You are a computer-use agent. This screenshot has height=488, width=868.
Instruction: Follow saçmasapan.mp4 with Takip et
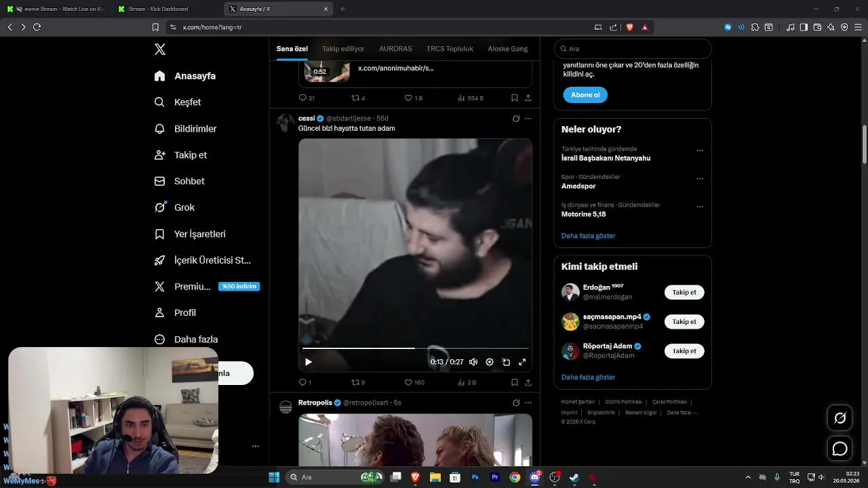[684, 322]
